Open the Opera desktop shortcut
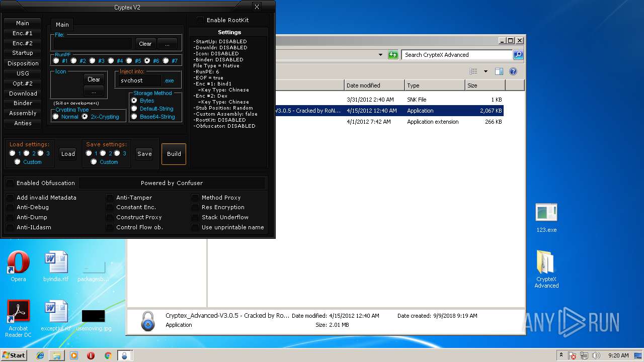The height and width of the screenshot is (362, 644). tap(18, 266)
